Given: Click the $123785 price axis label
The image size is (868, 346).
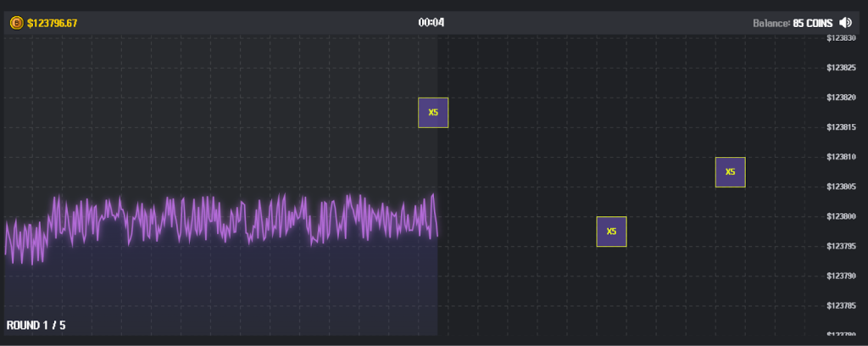Looking at the screenshot, I should tap(840, 305).
